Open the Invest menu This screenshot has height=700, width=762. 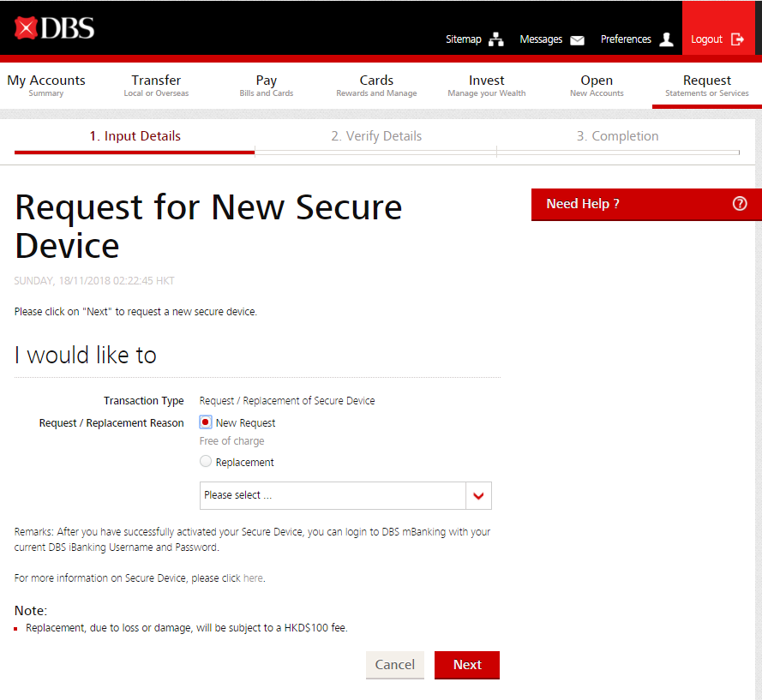486,86
